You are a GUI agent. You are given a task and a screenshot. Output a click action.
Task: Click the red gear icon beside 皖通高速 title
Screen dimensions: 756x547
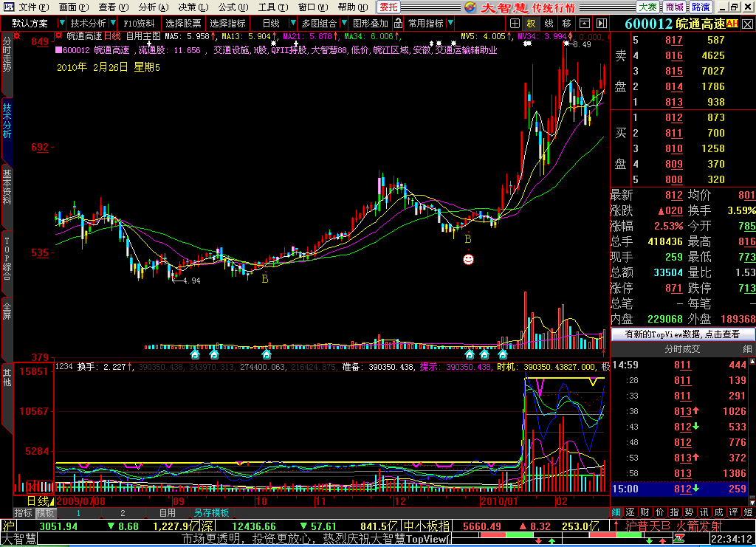tap(58, 35)
